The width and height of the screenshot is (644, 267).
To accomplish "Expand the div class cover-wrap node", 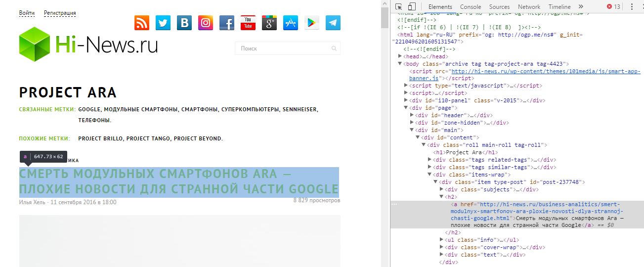I will tap(442, 247).
